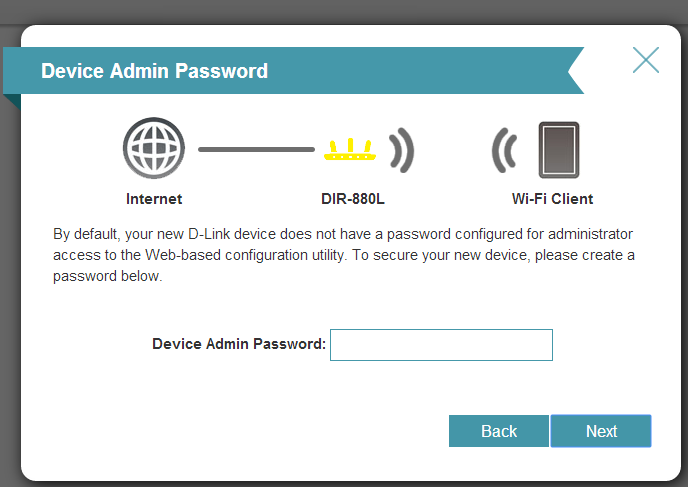Click the password instructions paragraph
Viewport: 688px width, 487px height.
(x=344, y=255)
